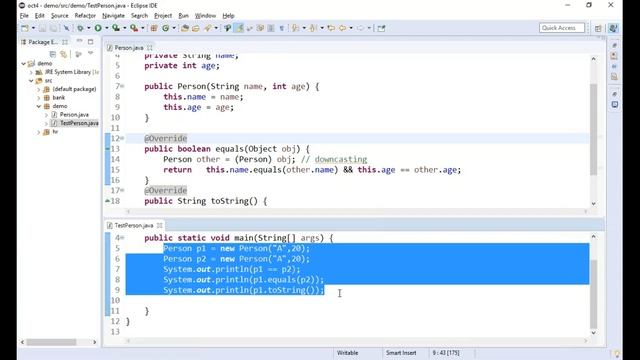Run the program with green play icon
Image resolution: width=640 pixels, height=360 pixels.
(98, 28)
